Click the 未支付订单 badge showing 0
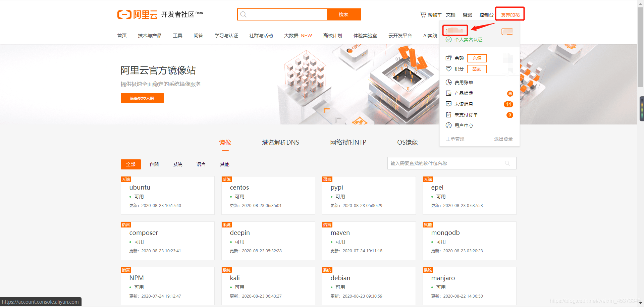This screenshot has height=307, width=644. click(510, 115)
